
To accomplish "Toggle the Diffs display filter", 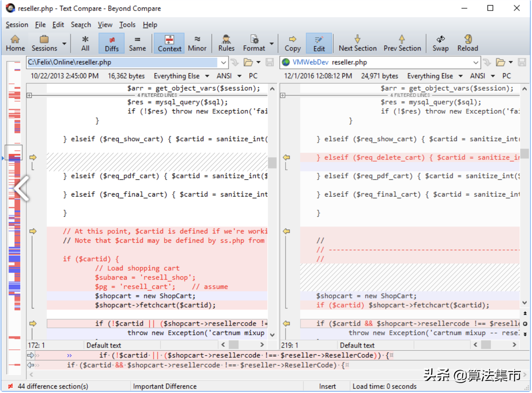I will point(111,43).
